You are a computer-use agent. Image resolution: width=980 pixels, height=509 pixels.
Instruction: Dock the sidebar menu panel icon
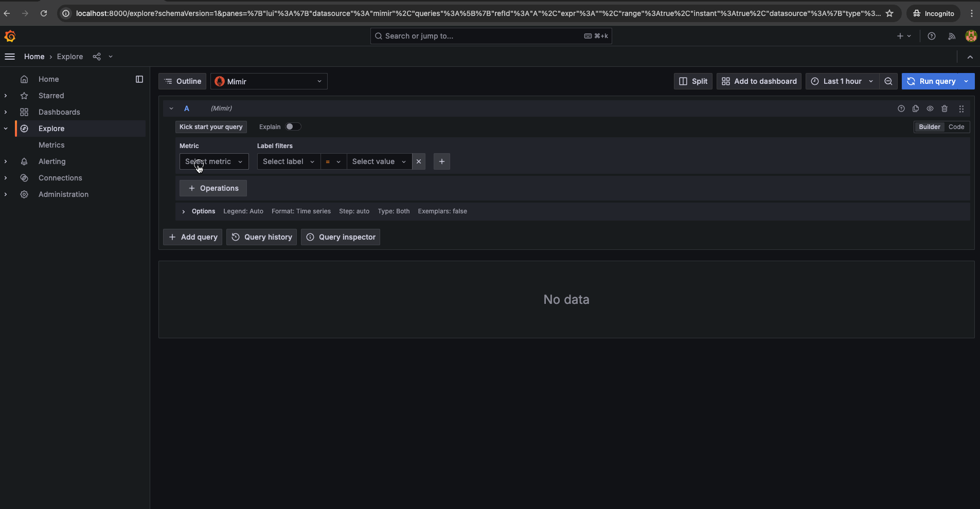[x=139, y=79]
